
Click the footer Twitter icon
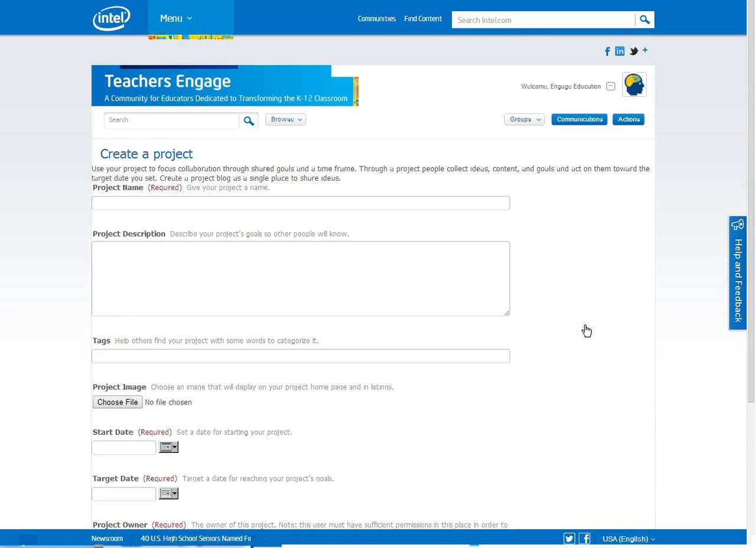[569, 539]
